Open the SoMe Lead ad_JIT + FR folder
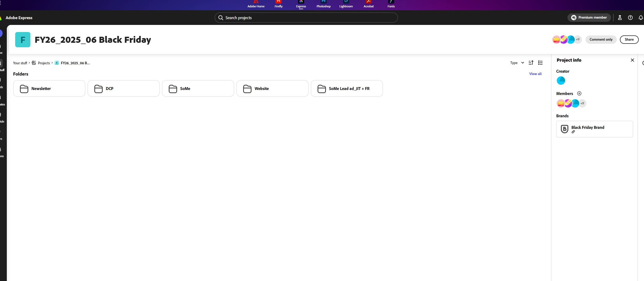 (347, 88)
